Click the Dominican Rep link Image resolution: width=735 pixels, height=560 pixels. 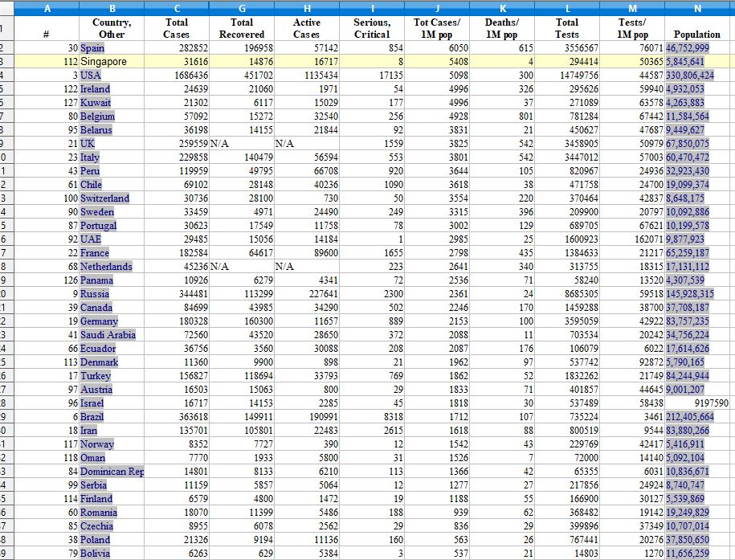[111, 472]
